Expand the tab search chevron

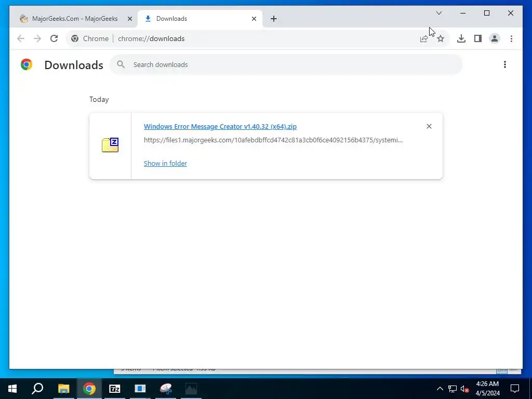pyautogui.click(x=438, y=13)
